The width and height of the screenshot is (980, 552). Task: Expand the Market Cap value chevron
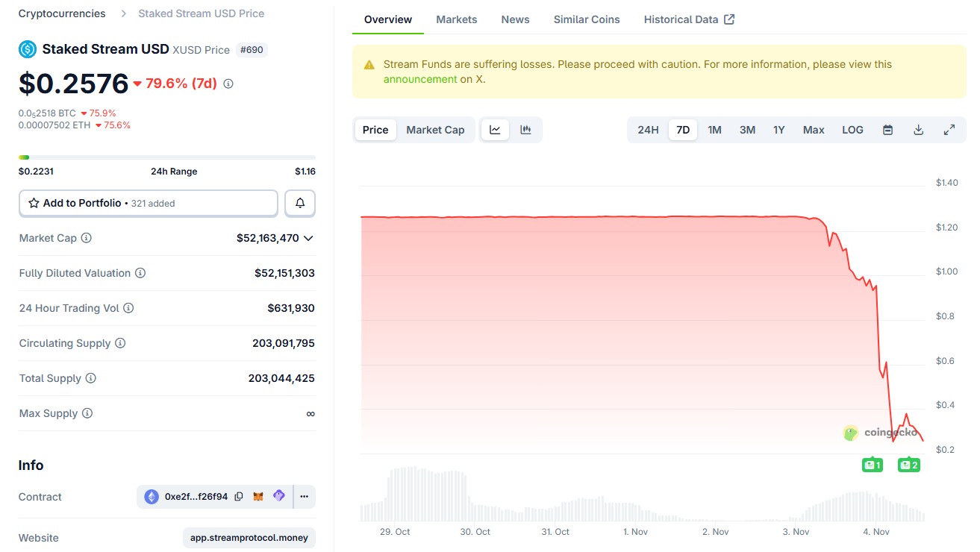(308, 238)
